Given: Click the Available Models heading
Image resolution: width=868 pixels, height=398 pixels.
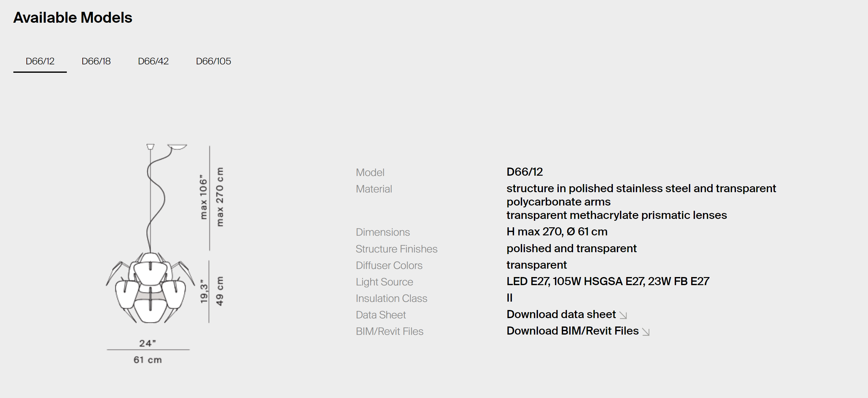Looking at the screenshot, I should [x=73, y=17].
